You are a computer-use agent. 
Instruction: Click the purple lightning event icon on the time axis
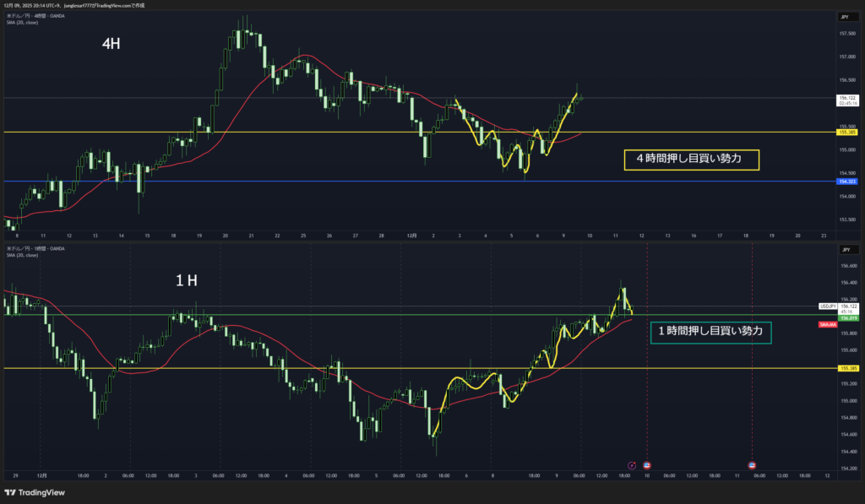point(632,465)
